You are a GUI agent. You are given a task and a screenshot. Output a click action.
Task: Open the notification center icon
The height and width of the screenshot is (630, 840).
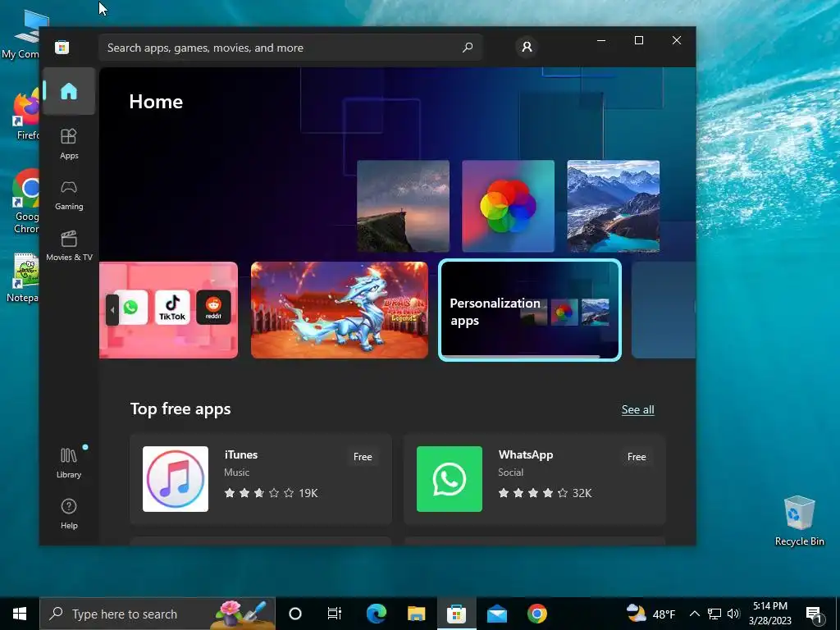815,614
